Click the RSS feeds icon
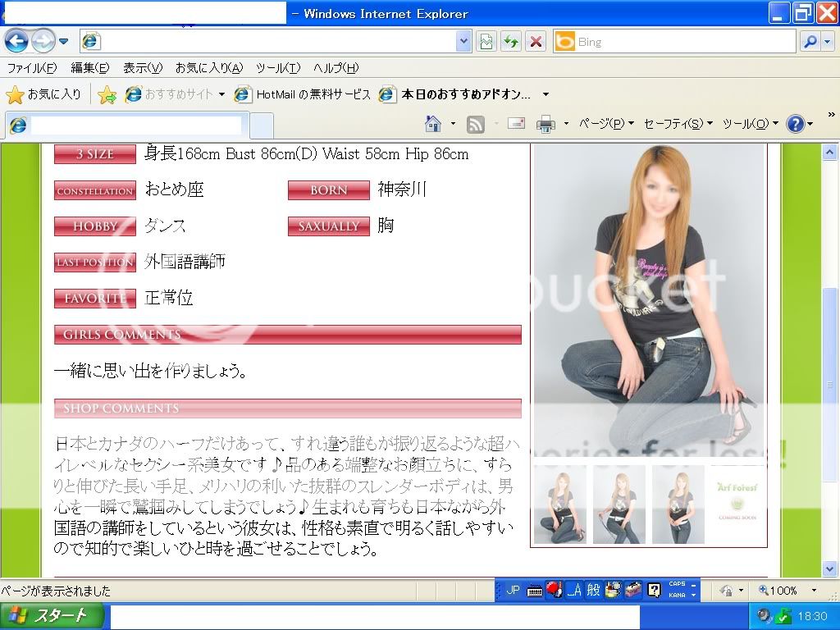 click(x=475, y=124)
